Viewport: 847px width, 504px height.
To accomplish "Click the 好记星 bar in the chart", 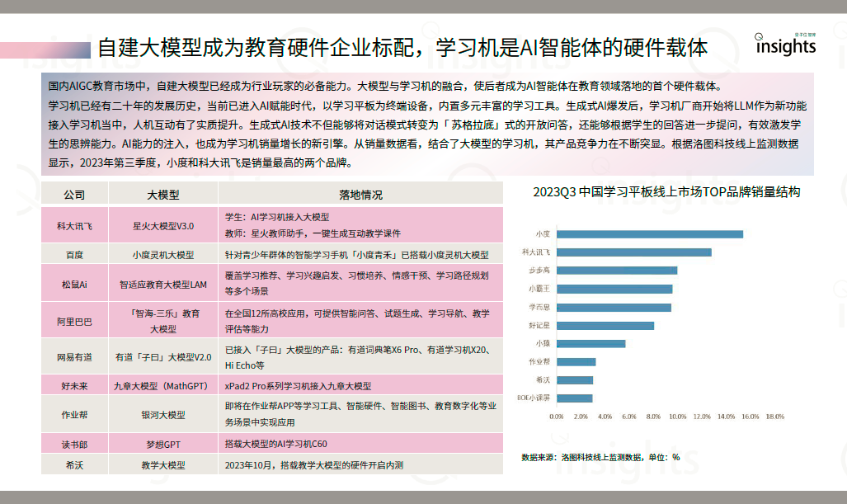I will [605, 326].
